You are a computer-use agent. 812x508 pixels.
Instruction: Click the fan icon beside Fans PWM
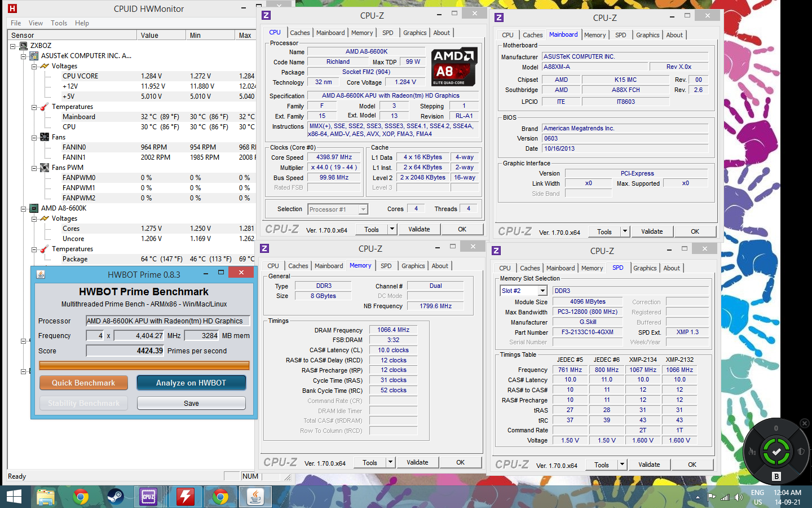(45, 168)
